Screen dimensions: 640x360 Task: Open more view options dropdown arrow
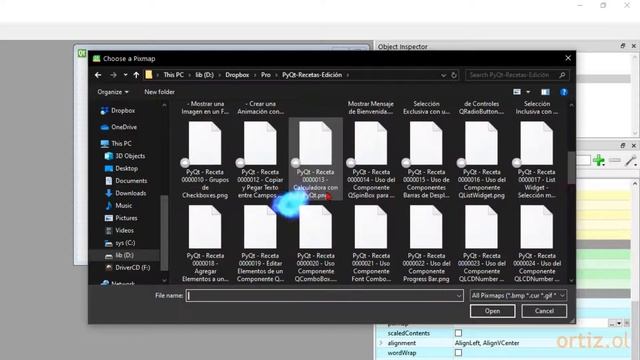pos(528,92)
